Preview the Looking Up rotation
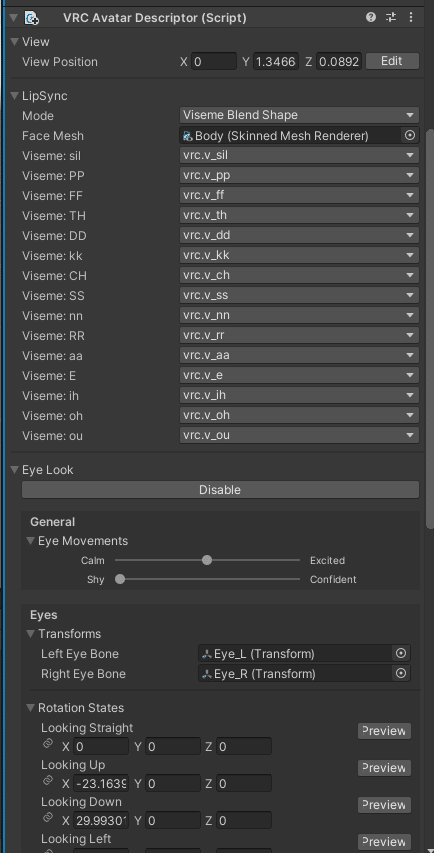The height and width of the screenshot is (853, 434). pyautogui.click(x=384, y=768)
